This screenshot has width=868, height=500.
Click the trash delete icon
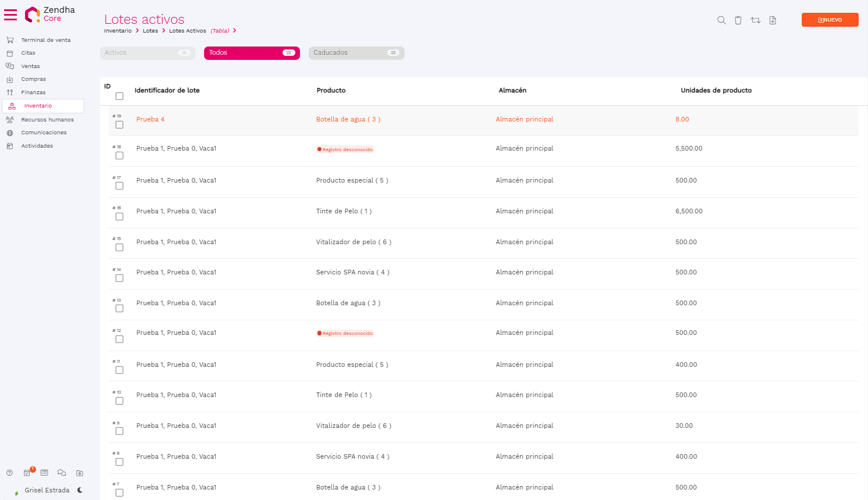[738, 20]
